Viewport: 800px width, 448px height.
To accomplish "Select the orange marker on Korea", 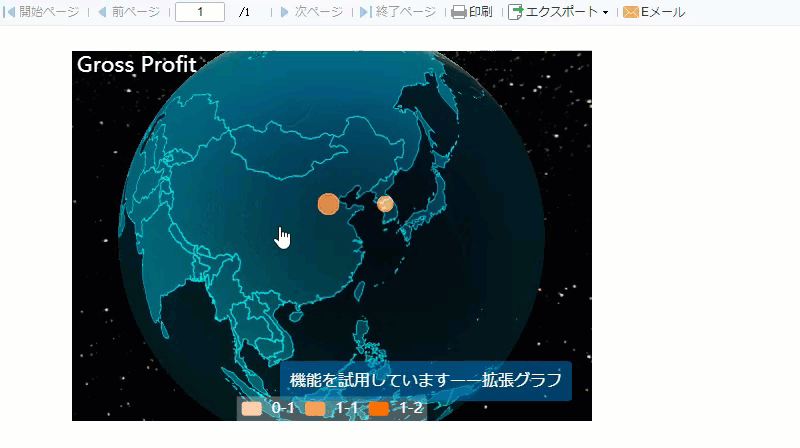I will (385, 204).
